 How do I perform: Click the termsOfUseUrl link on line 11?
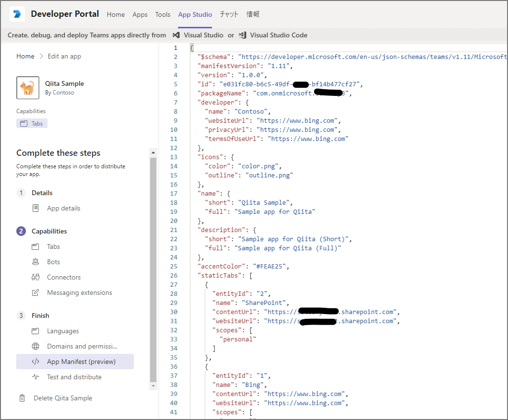point(308,139)
